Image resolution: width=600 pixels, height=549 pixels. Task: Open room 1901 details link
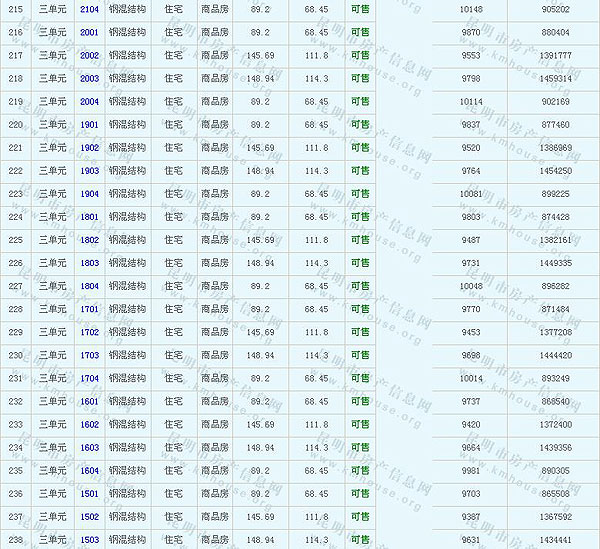pos(89,125)
